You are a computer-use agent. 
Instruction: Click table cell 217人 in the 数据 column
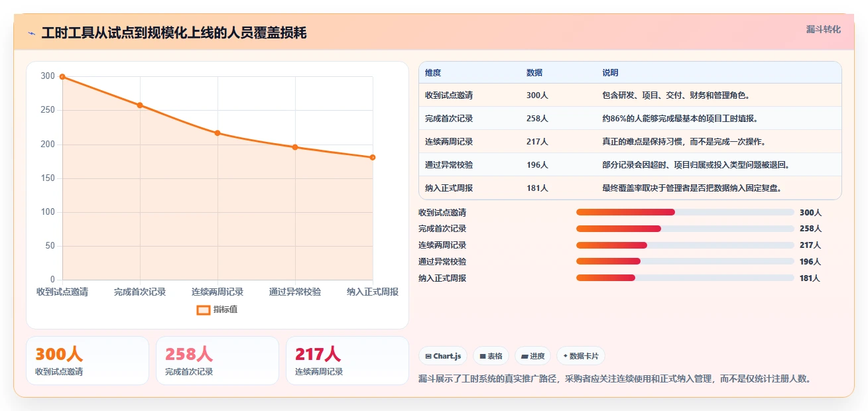(x=537, y=142)
